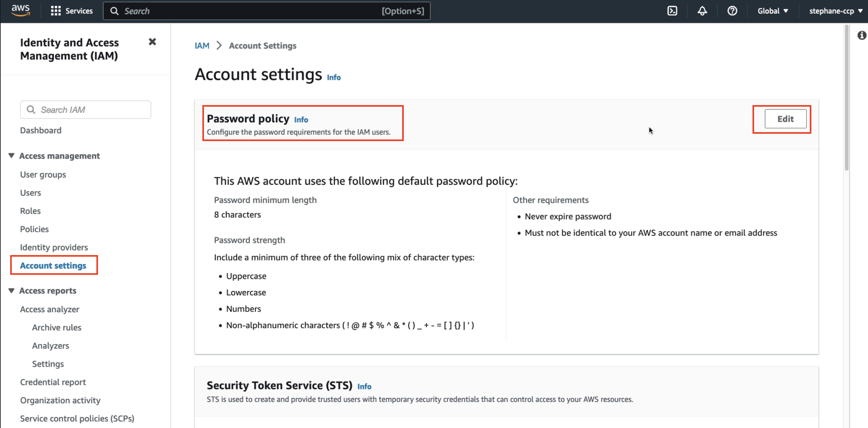
Task: Click the AWS logo home icon
Action: click(21, 11)
